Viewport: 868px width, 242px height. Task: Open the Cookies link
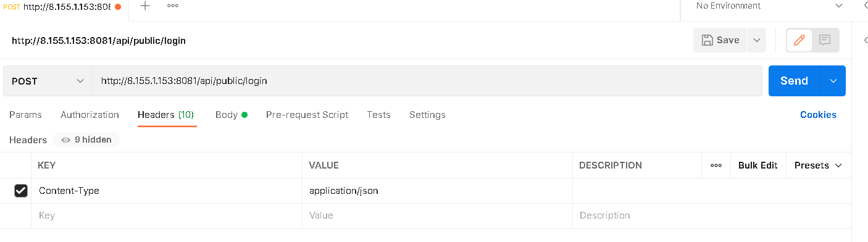click(818, 115)
